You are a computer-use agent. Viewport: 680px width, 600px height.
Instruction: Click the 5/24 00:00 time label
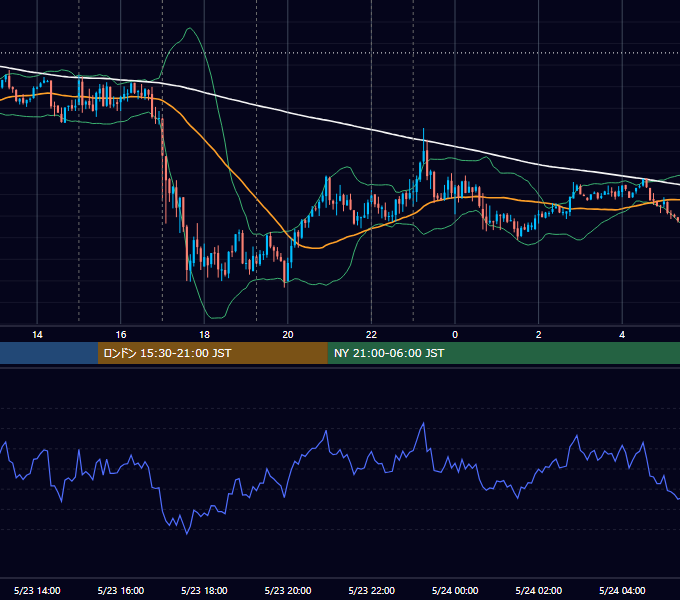[x=455, y=590]
